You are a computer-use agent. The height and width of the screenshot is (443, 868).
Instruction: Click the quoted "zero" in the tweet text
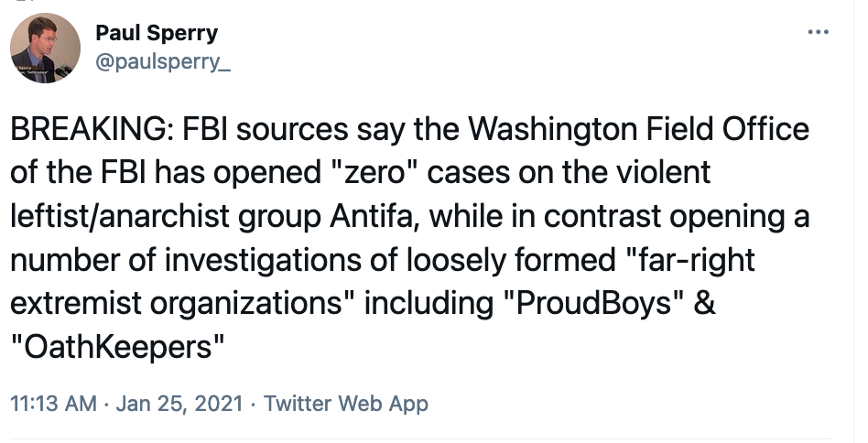[374, 173]
